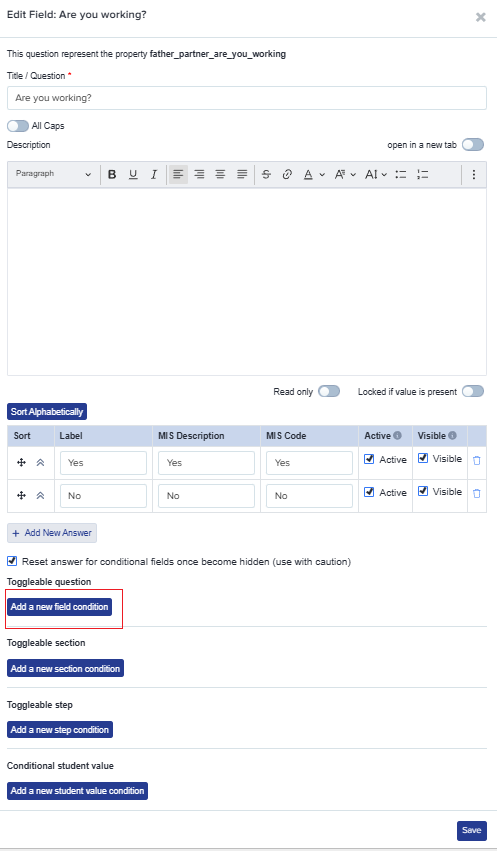497x851 pixels.
Task: Turn on the All Caps switch
Action: coord(18,126)
